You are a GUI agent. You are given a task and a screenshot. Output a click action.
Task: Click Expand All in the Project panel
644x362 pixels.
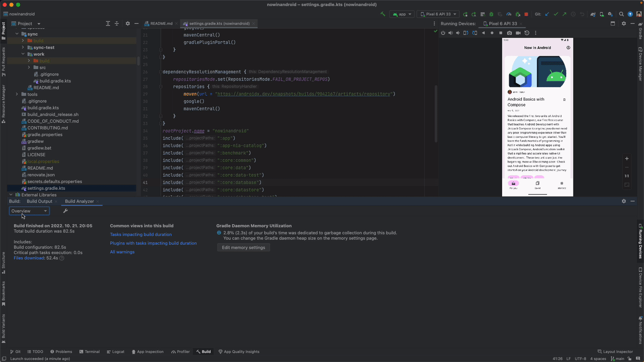108,24
